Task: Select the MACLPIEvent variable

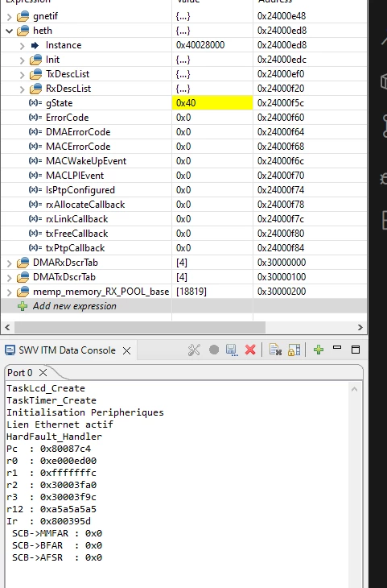Action: click(x=75, y=176)
